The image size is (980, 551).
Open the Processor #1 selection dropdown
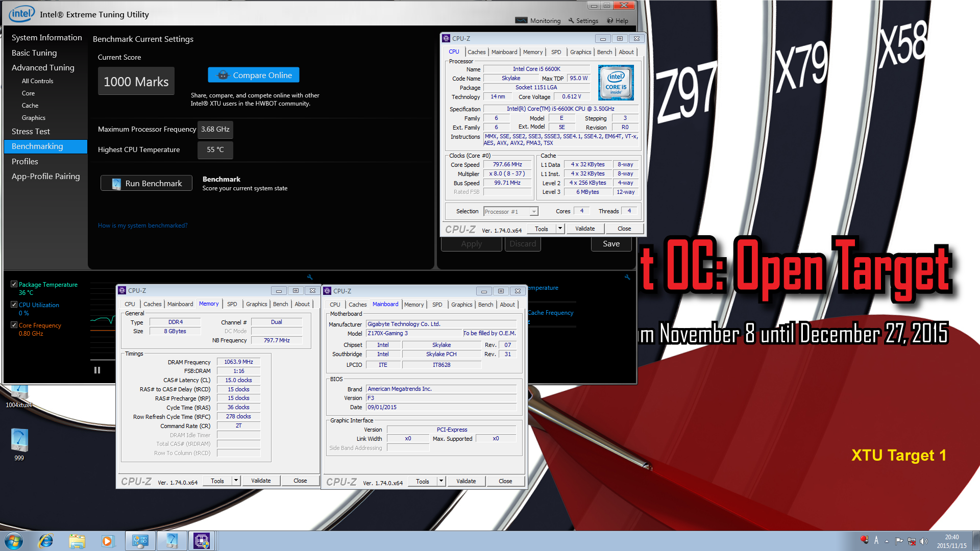511,211
